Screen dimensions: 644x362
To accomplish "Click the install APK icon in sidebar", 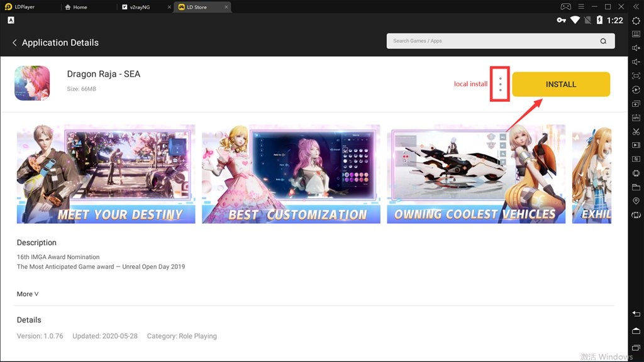I will [x=636, y=118].
